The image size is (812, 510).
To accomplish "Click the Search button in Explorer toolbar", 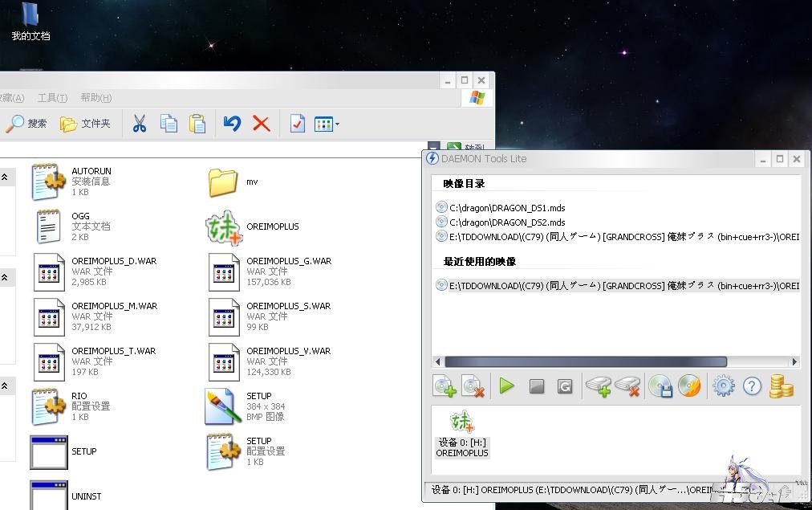I will click(x=27, y=124).
